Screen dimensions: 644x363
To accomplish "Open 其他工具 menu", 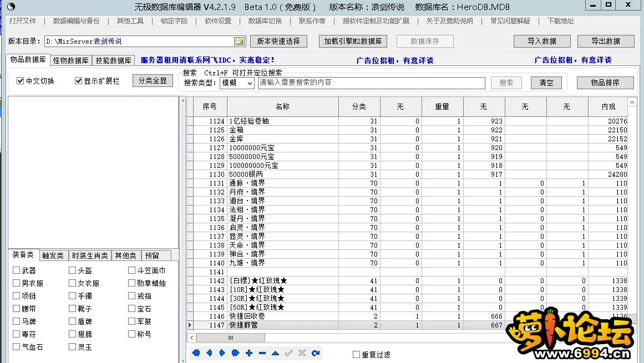I will [x=130, y=21].
